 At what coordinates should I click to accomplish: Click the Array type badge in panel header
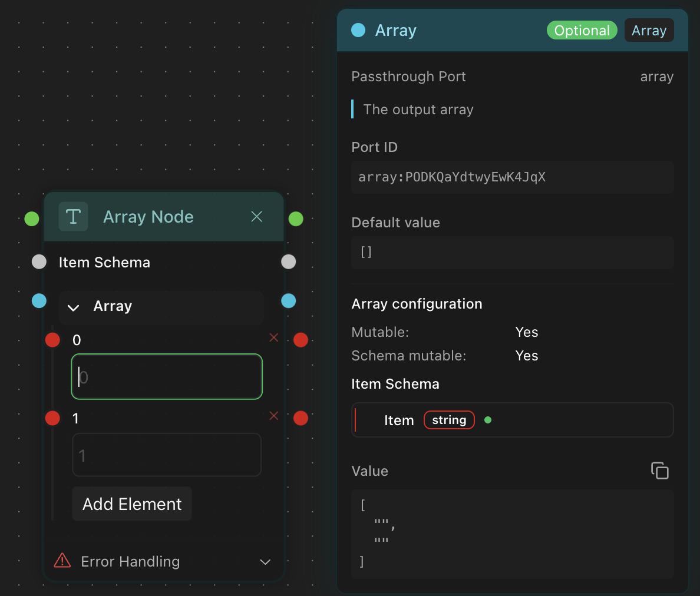pyautogui.click(x=649, y=31)
